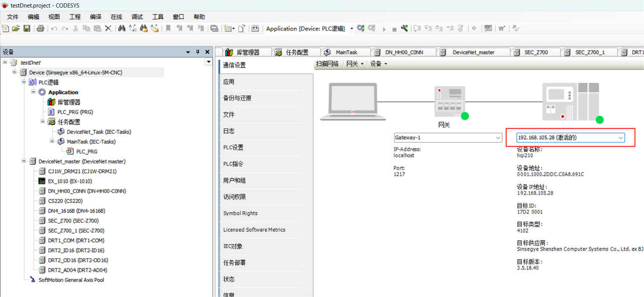Collapse the DeviceNet_master tree node

click(24, 161)
